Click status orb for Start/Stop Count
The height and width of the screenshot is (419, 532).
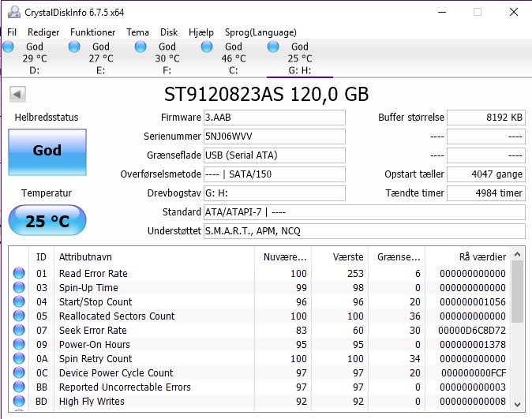[x=19, y=301]
